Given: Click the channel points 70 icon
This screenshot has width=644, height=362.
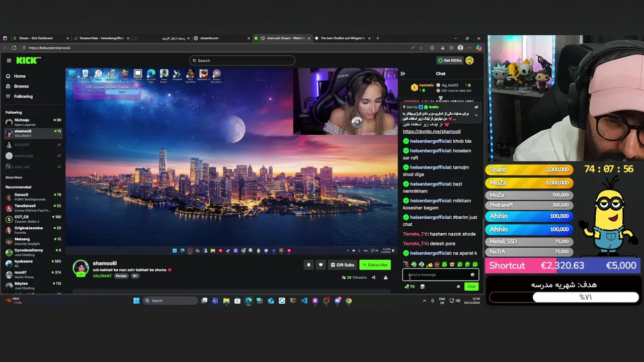Looking at the screenshot, I should (x=410, y=287).
